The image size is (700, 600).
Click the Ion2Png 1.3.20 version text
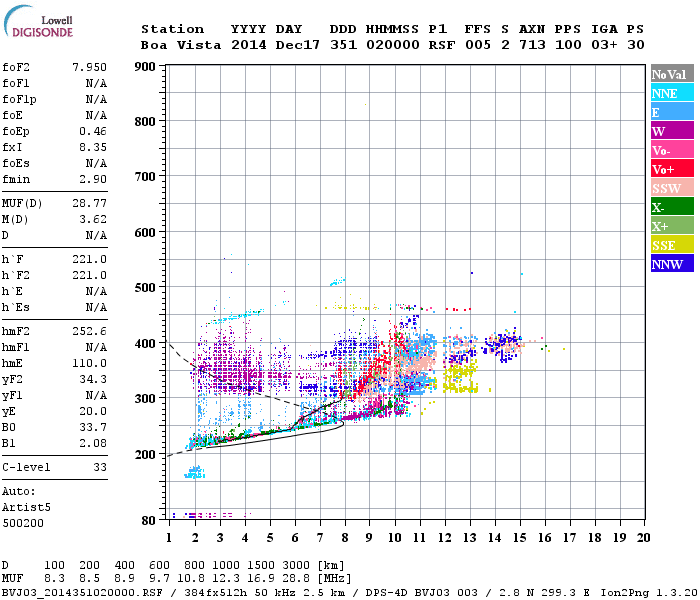[648, 592]
